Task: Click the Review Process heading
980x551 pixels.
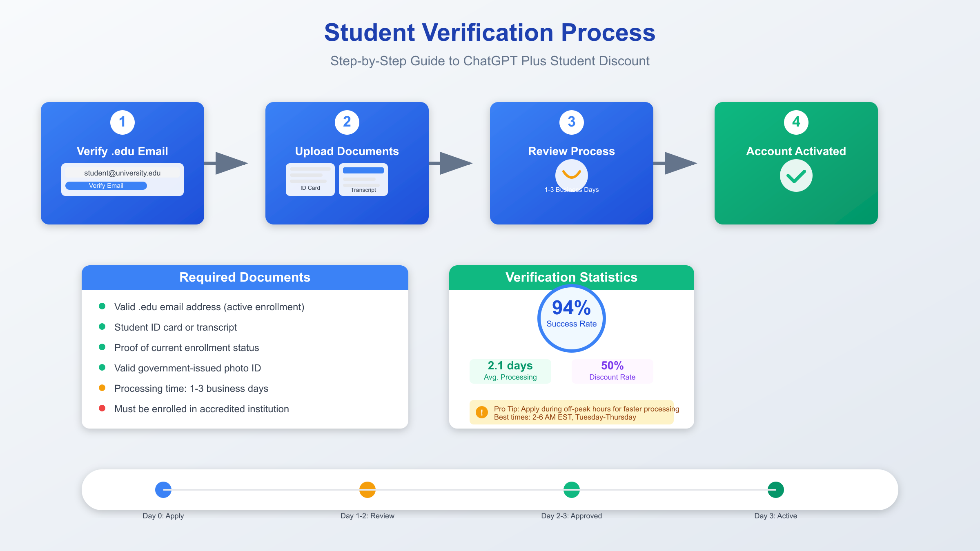Action: (572, 151)
